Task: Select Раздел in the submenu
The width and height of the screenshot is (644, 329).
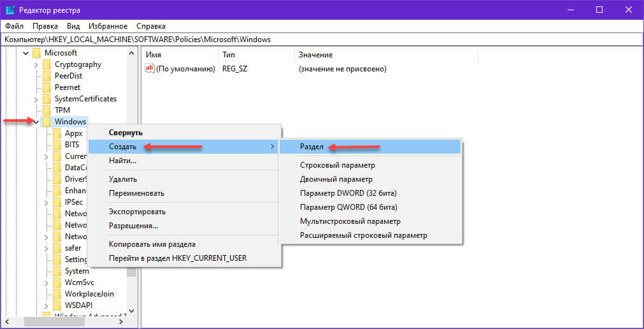Action: pos(370,147)
